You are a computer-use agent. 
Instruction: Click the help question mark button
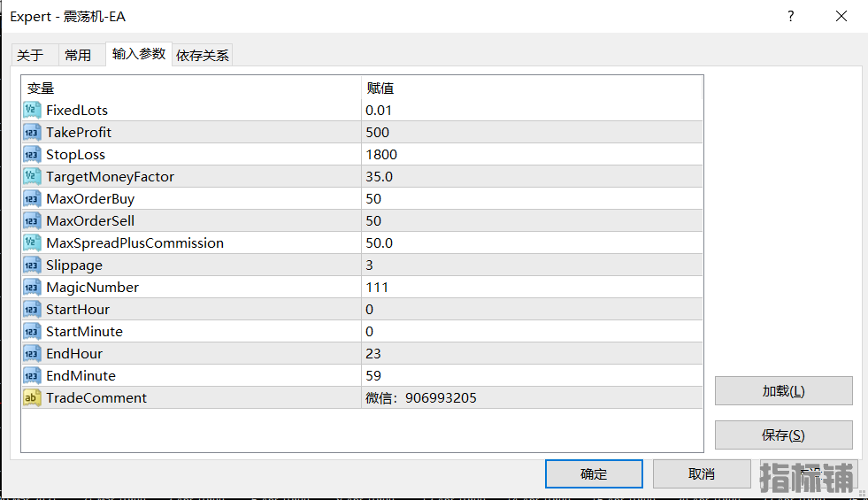pyautogui.click(x=791, y=16)
